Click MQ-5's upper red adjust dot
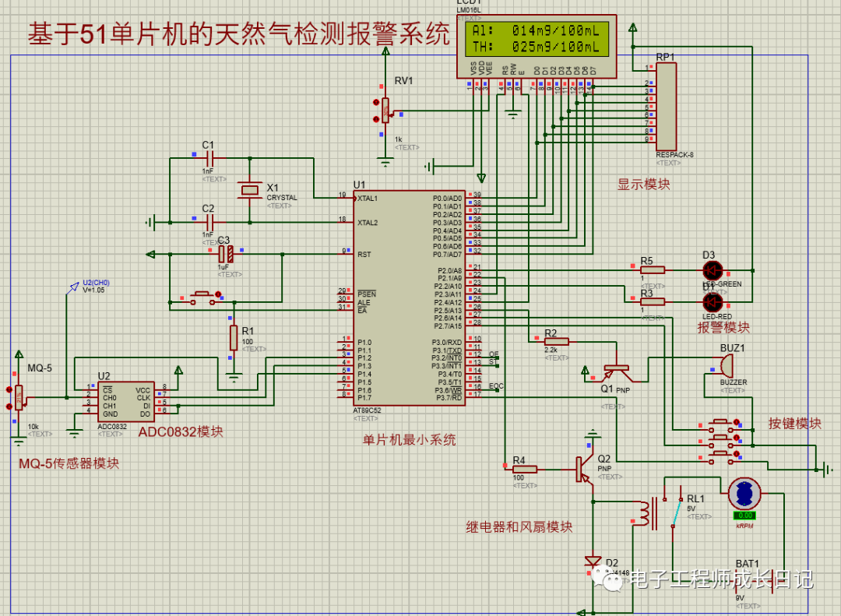 click(x=9, y=389)
